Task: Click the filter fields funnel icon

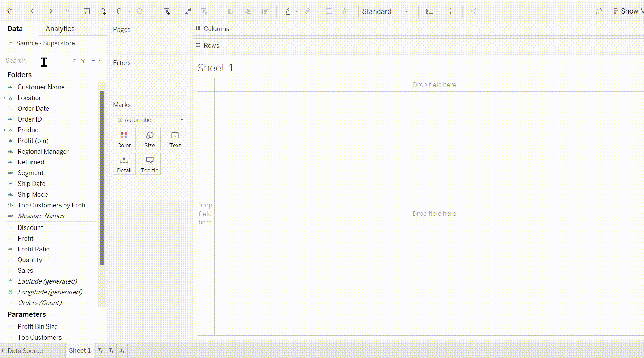Action: pyautogui.click(x=83, y=61)
